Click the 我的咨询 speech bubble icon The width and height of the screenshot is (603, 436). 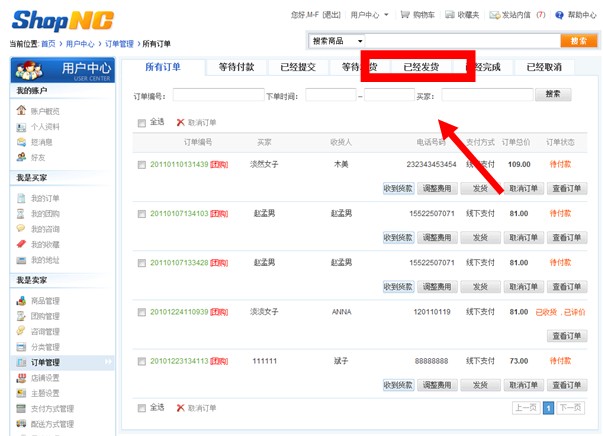(x=21, y=228)
